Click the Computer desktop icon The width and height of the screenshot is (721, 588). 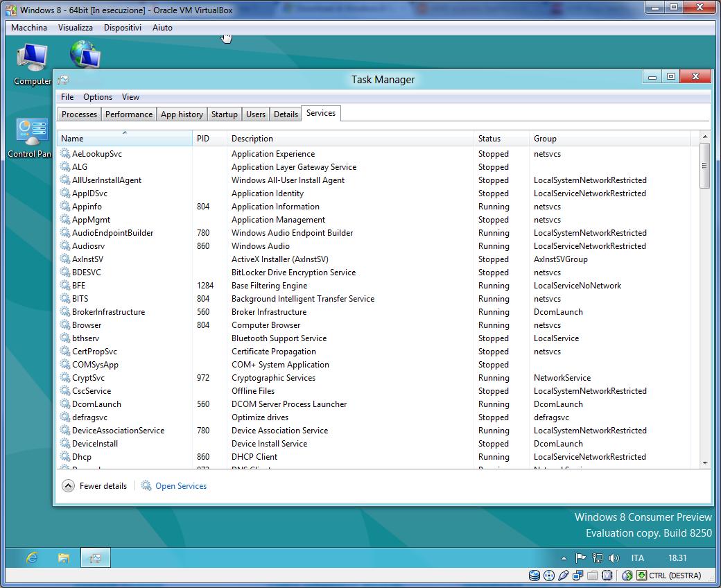32,63
